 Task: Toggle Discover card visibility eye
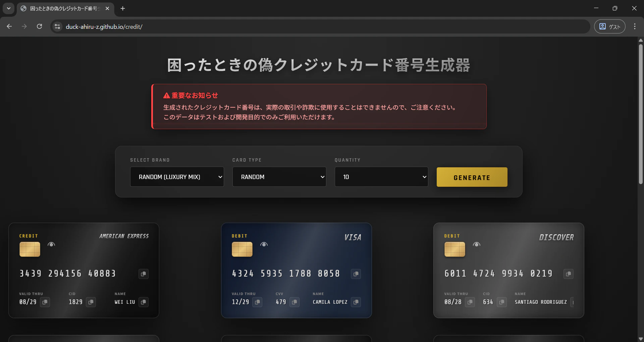477,244
